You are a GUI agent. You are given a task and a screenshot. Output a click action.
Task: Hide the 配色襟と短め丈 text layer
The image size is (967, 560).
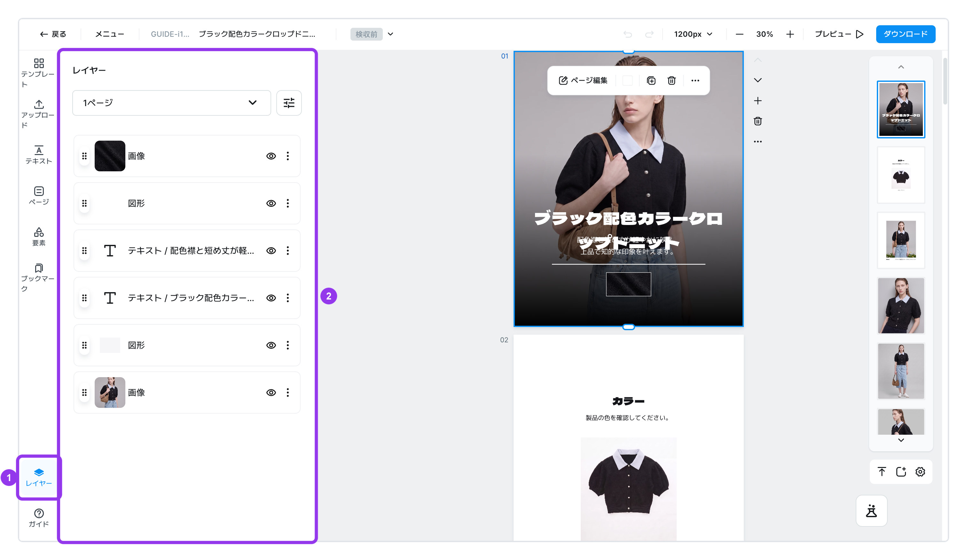271,251
